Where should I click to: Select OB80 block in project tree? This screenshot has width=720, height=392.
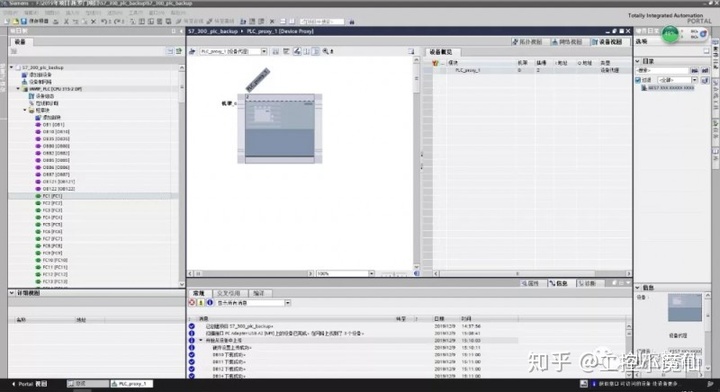56,146
